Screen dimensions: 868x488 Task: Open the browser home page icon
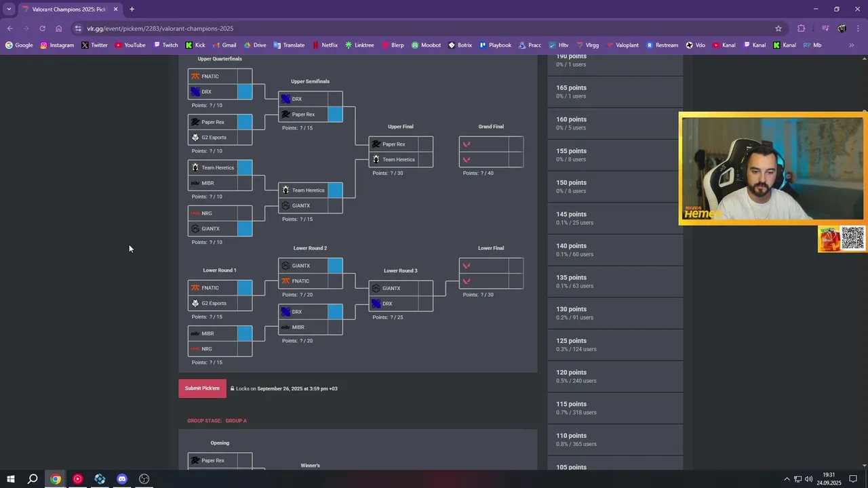click(59, 28)
